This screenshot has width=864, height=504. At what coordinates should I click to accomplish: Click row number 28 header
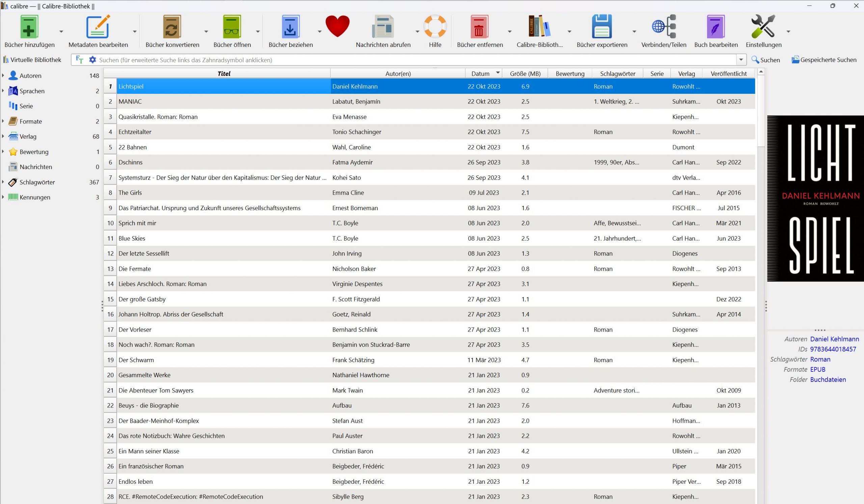point(110,497)
